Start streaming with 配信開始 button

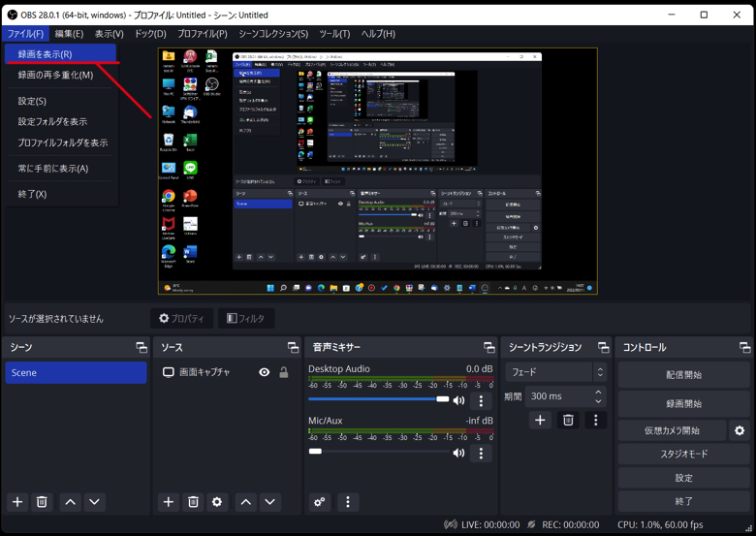pyautogui.click(x=683, y=375)
